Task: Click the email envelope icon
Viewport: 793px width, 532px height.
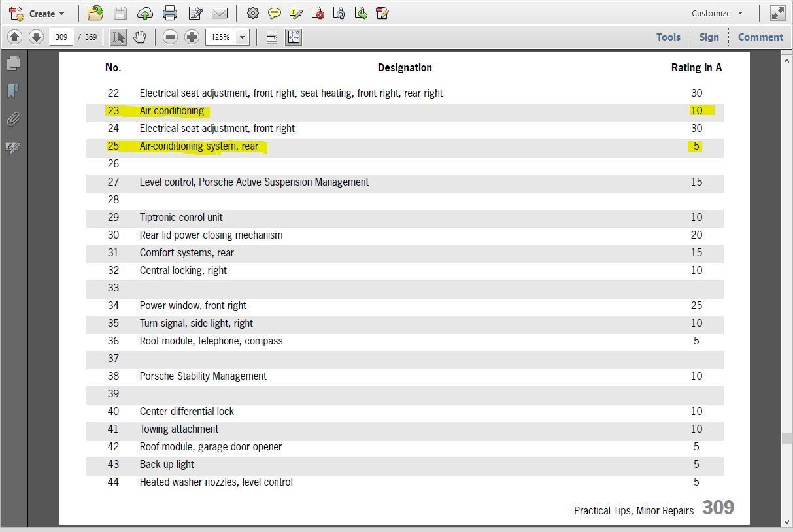Action: pos(220,13)
